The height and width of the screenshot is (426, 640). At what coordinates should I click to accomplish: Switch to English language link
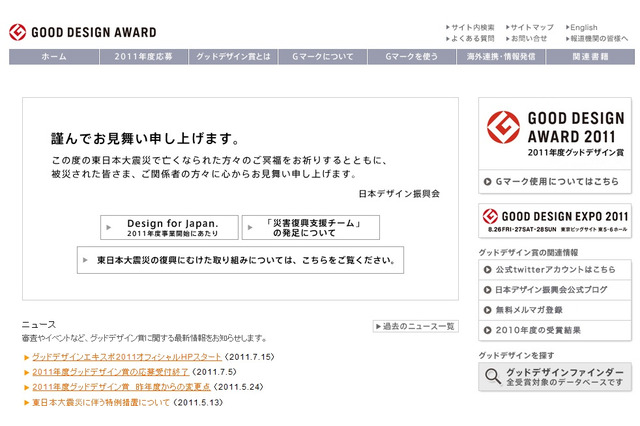coord(583,27)
